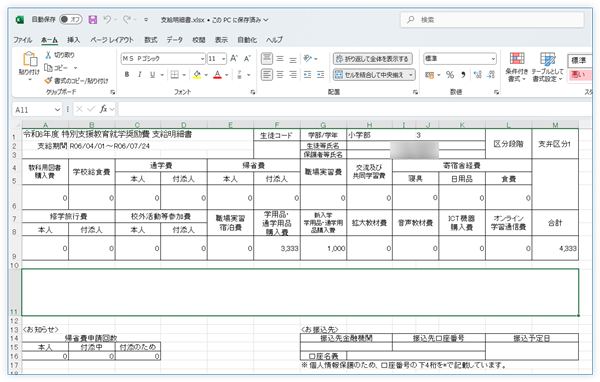This screenshot has height=382, width=600.
Task: Click the increase decimal icon
Action: (x=478, y=75)
